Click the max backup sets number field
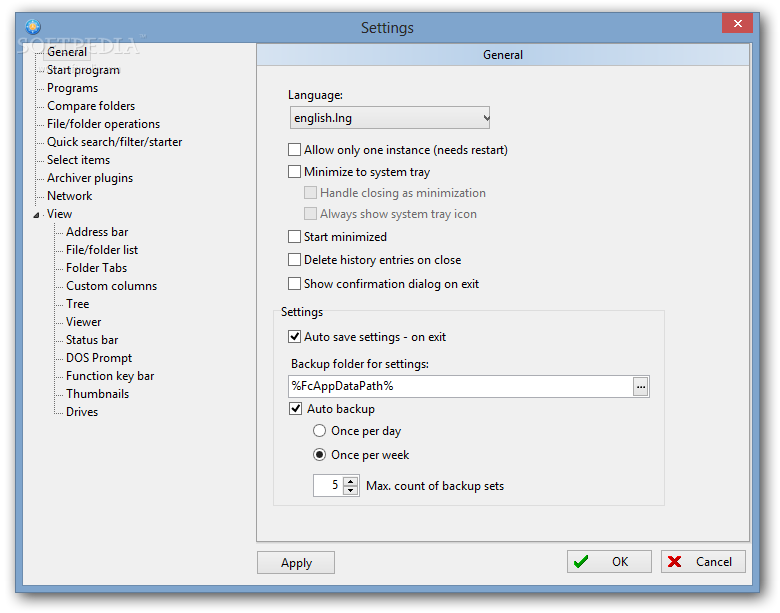Screen dimensions: 780x613 (329, 486)
